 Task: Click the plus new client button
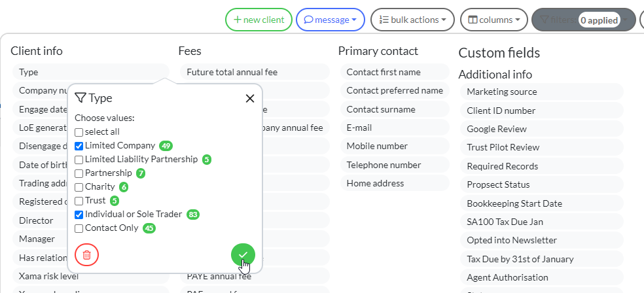(259, 20)
